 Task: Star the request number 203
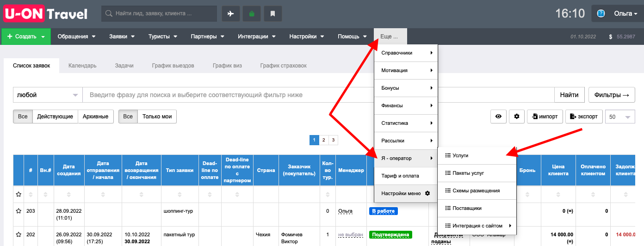(x=19, y=211)
